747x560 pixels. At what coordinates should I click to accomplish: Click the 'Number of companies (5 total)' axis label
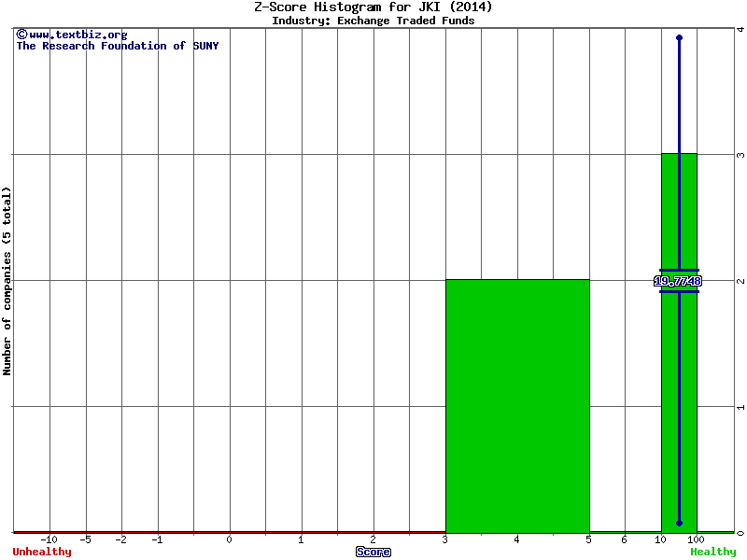click(x=7, y=280)
